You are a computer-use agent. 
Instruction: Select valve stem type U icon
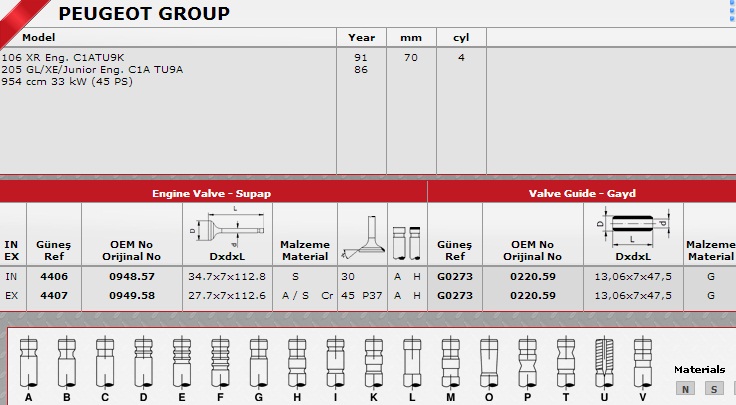pyautogui.click(x=604, y=362)
